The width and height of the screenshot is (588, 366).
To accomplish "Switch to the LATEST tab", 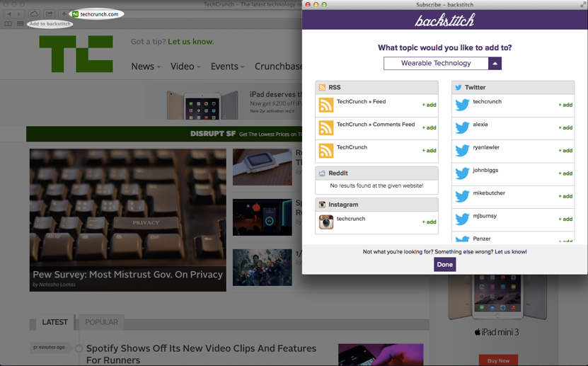I will tap(54, 322).
